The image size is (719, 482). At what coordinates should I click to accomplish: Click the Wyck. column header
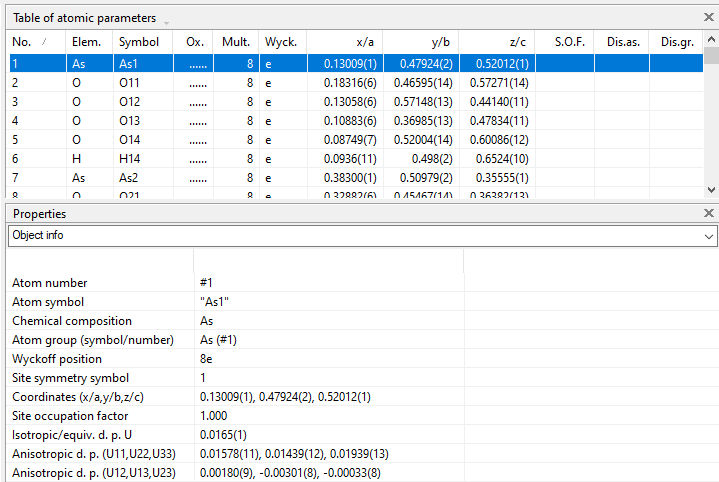pos(280,42)
